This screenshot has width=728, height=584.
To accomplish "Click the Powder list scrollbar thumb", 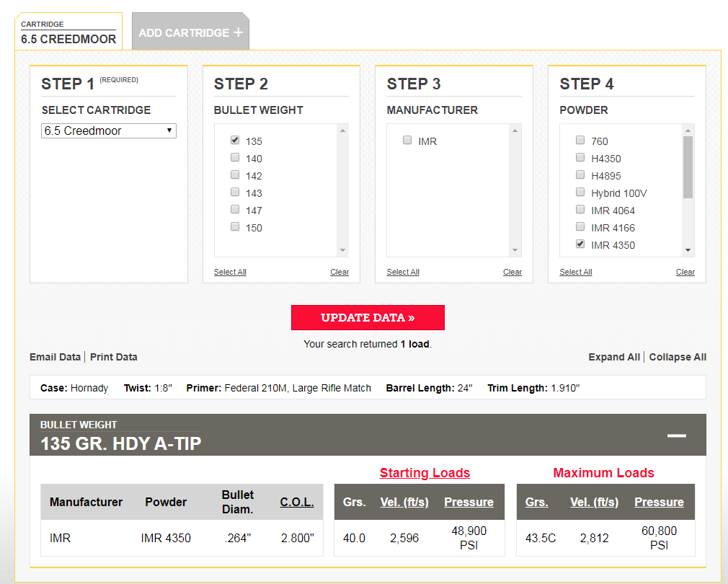I will point(688,167).
